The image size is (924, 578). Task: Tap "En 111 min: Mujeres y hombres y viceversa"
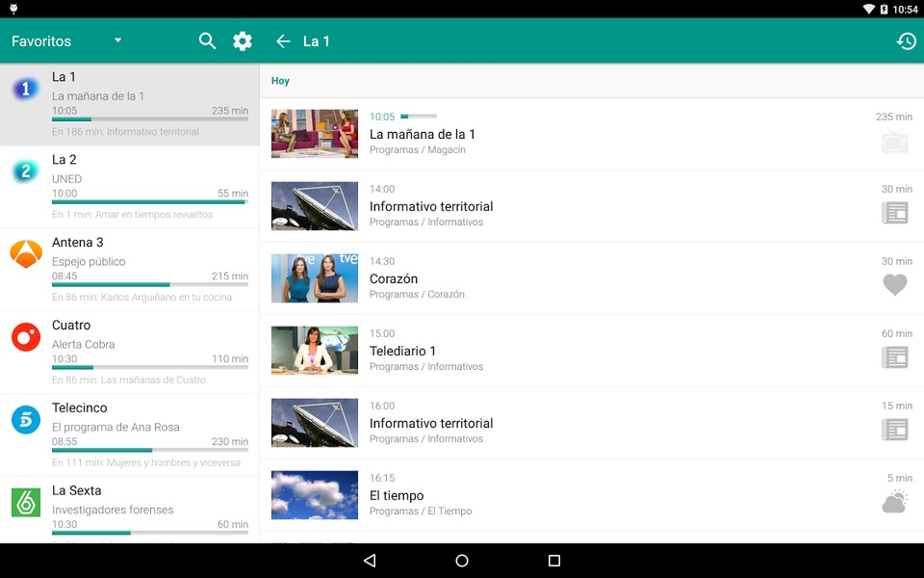pos(146,462)
